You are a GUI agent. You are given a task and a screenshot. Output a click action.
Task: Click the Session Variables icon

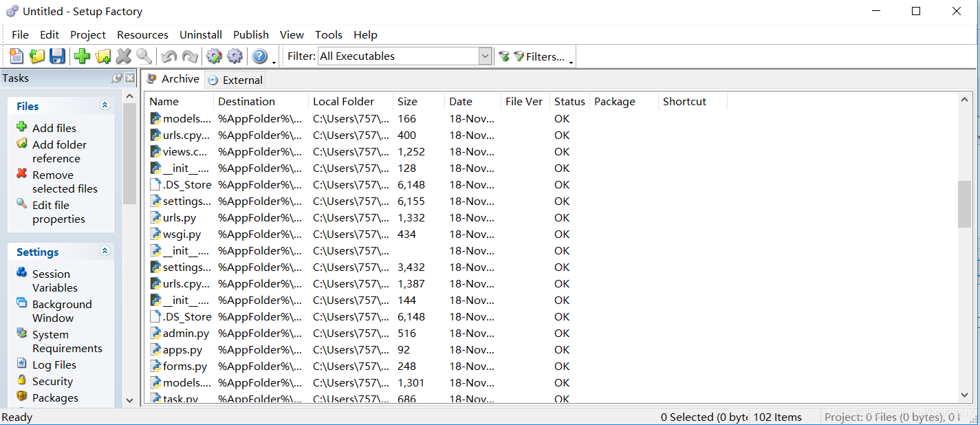22,272
